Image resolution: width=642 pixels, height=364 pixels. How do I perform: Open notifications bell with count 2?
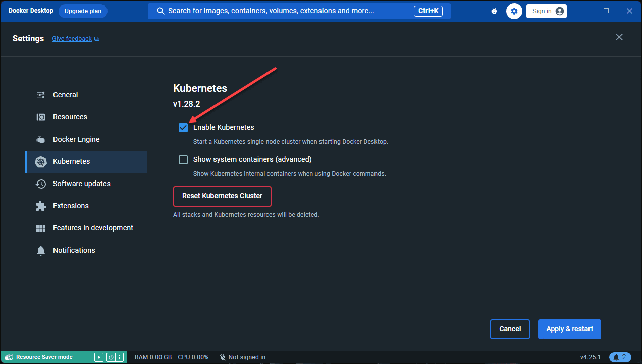(x=620, y=357)
